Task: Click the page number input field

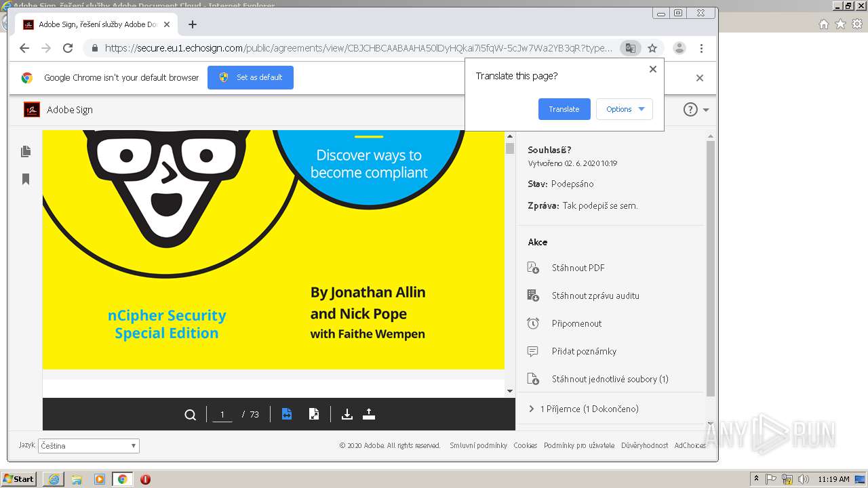Action: 222,414
